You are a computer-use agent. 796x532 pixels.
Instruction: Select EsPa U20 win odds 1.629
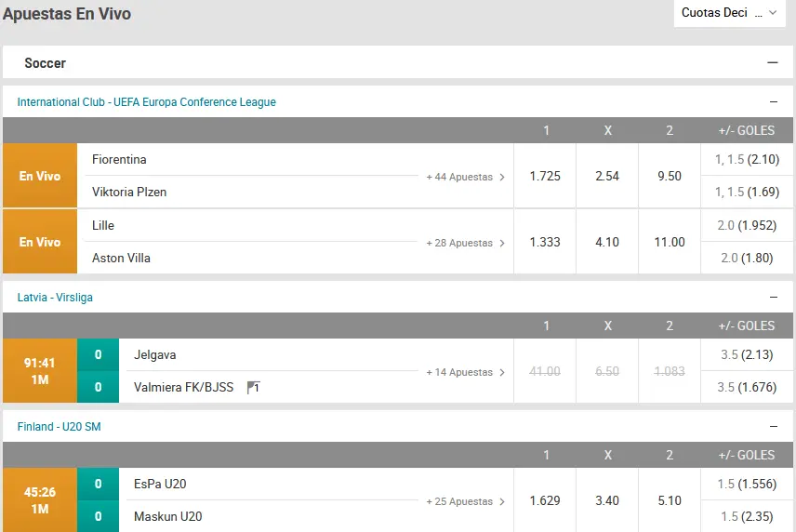(x=545, y=500)
